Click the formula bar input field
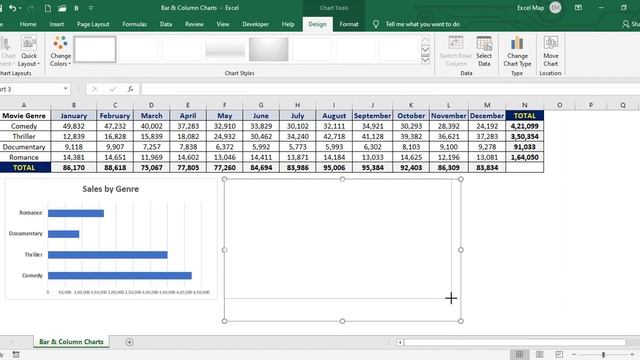This screenshot has width=640, height=360. [x=390, y=89]
